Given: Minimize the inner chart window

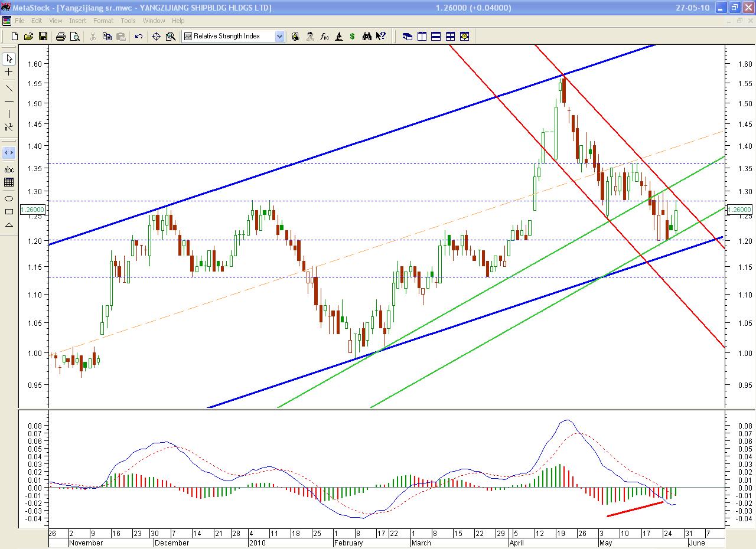Looking at the screenshot, I should (728, 21).
